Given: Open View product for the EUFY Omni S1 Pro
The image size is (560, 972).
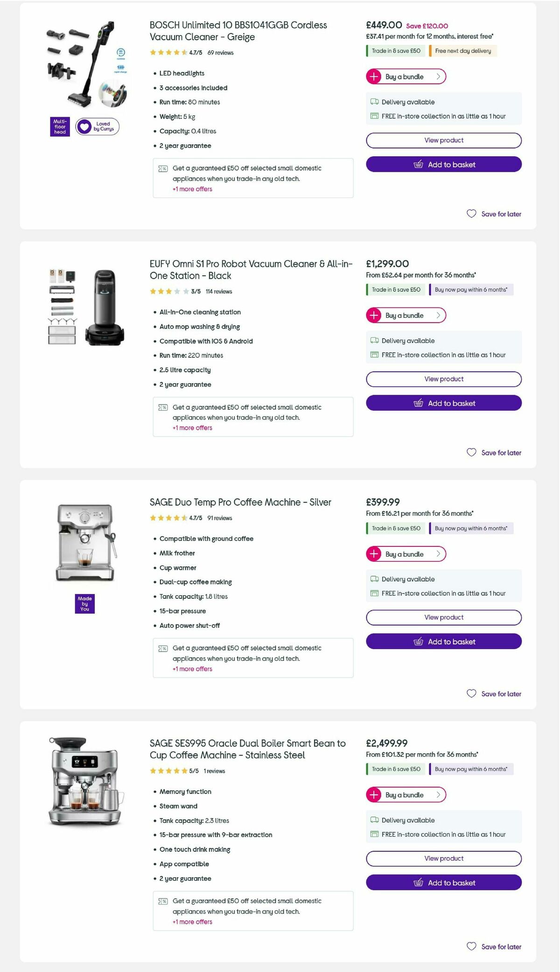Looking at the screenshot, I should 443,379.
